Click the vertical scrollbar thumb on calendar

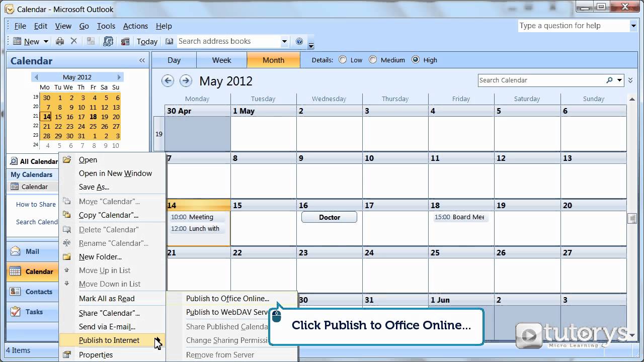coord(632,218)
